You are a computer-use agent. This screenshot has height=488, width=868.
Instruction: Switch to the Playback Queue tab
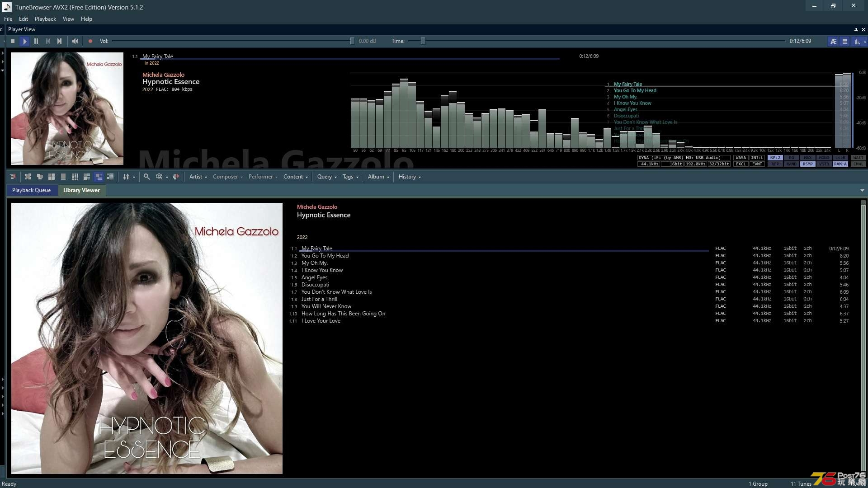click(x=32, y=190)
